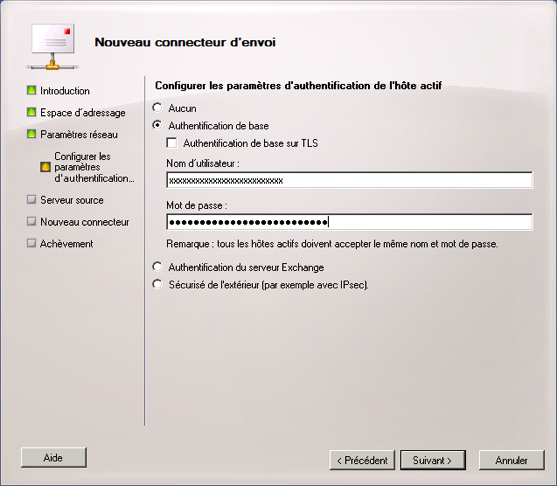Screen dimensions: 557x486
Task: Click the yellow authentication step icon
Action: [x=45, y=167]
